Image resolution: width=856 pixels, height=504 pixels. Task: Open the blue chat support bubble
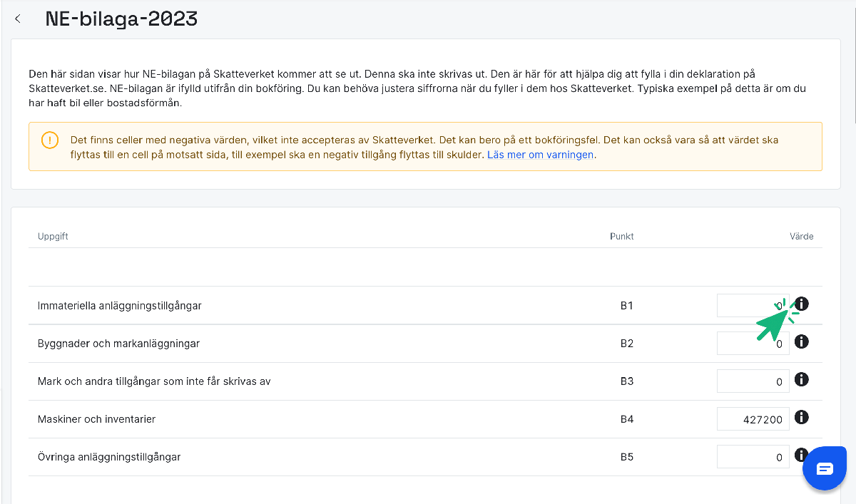click(825, 468)
